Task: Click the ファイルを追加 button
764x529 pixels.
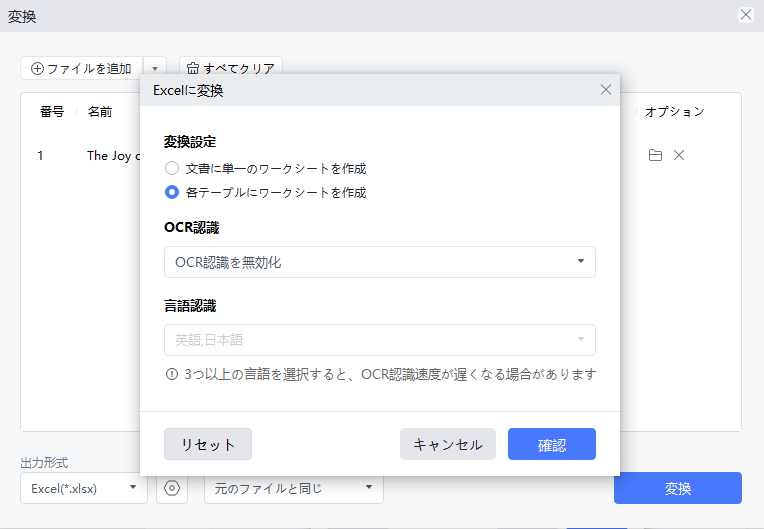Action: [81, 68]
